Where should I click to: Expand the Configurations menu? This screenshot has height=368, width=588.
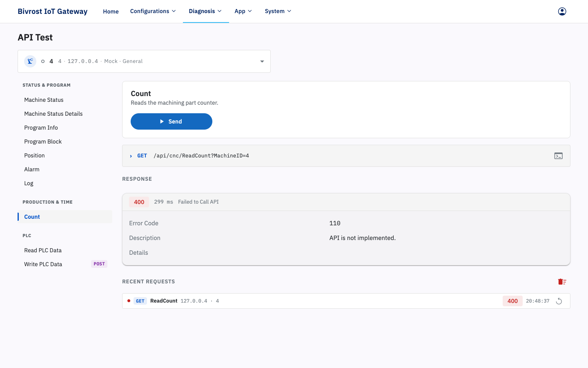point(153,11)
